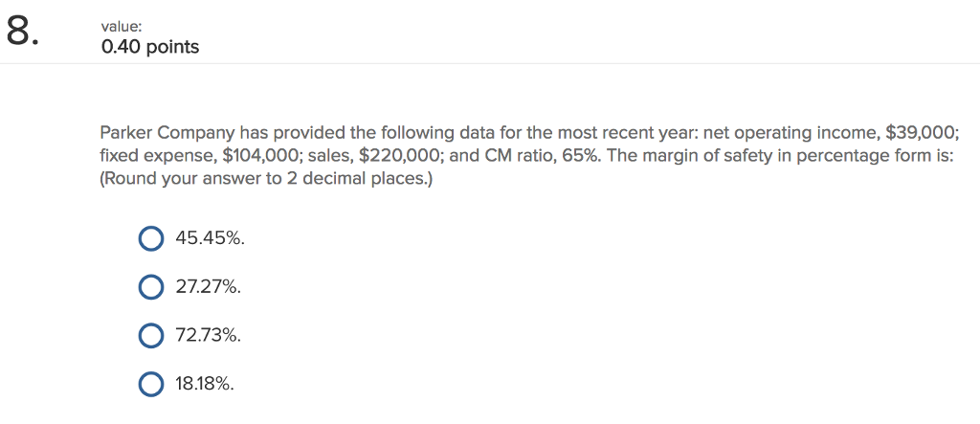Click the "72.73%." answer label text

(208, 337)
